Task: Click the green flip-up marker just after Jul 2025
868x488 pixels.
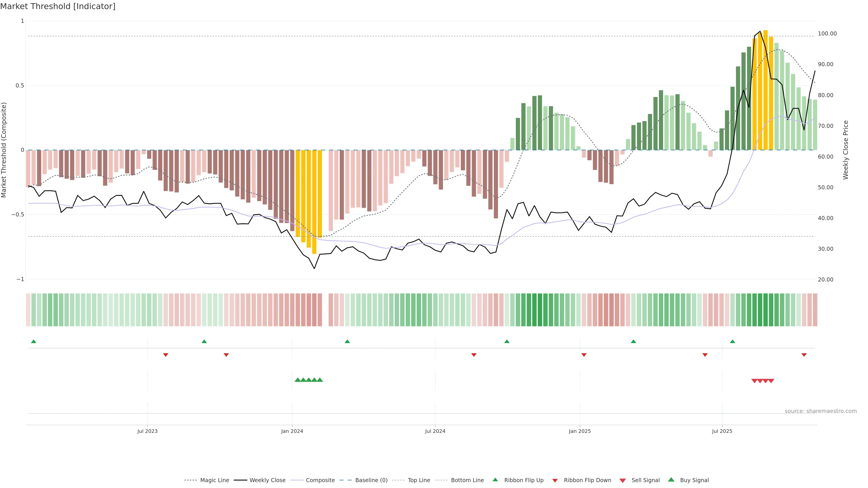Action: pos(732,342)
